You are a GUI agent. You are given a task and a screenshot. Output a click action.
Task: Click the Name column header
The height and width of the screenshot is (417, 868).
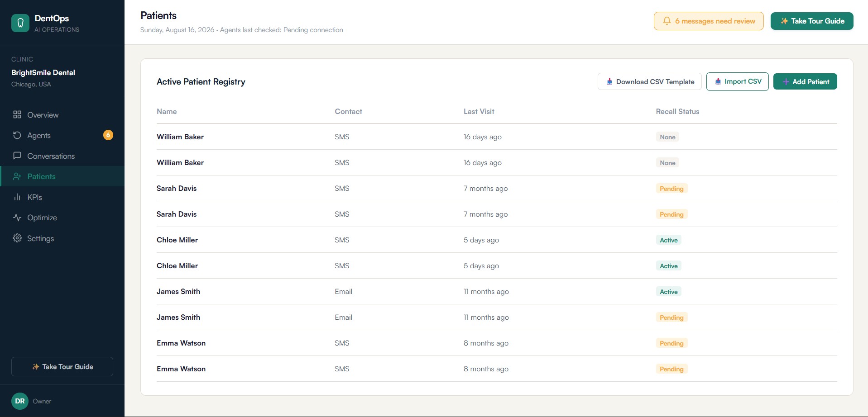pos(167,112)
